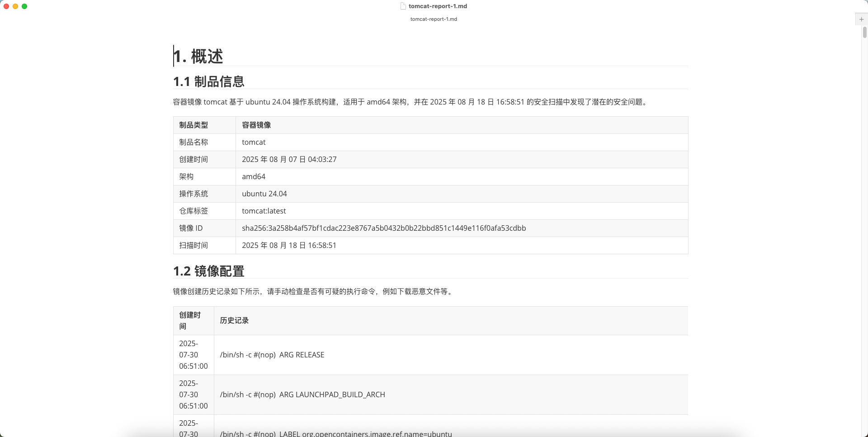This screenshot has width=868, height=437.
Task: Click the document icon in the title bar
Action: [x=403, y=6]
